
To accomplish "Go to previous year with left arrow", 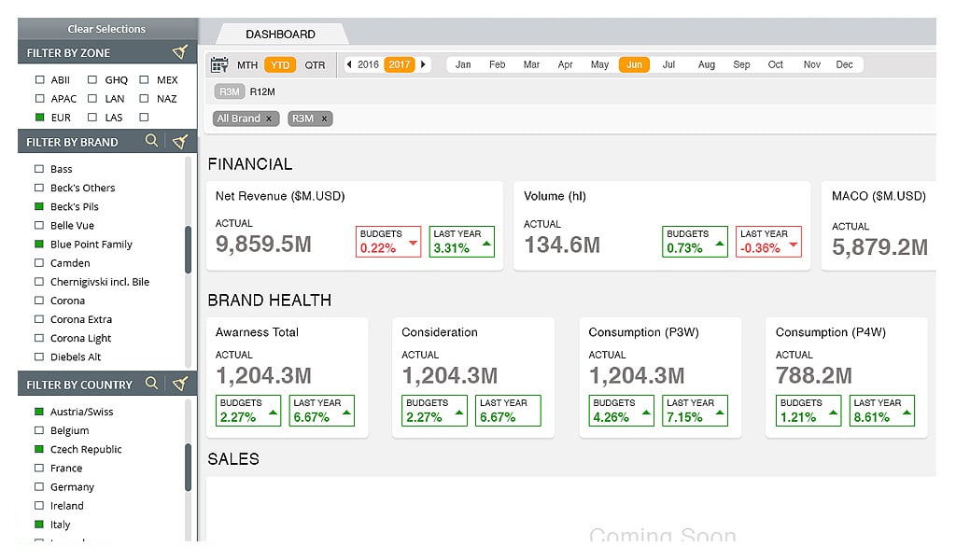I will click(x=349, y=65).
